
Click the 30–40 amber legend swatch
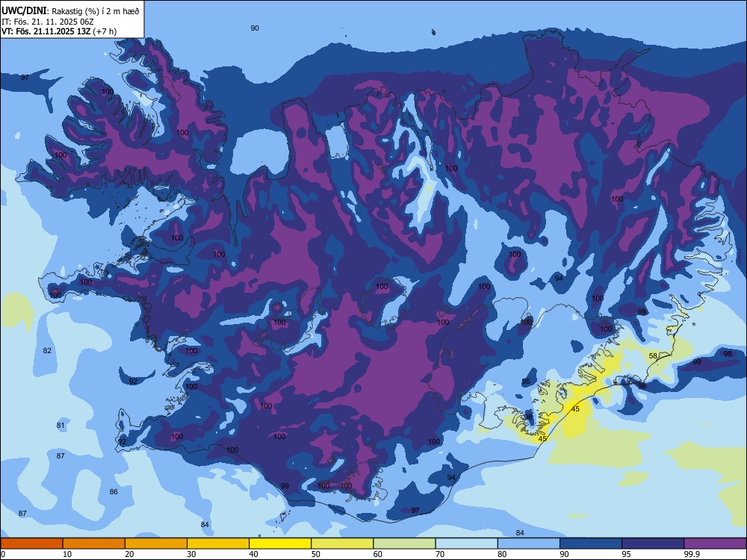218,544
